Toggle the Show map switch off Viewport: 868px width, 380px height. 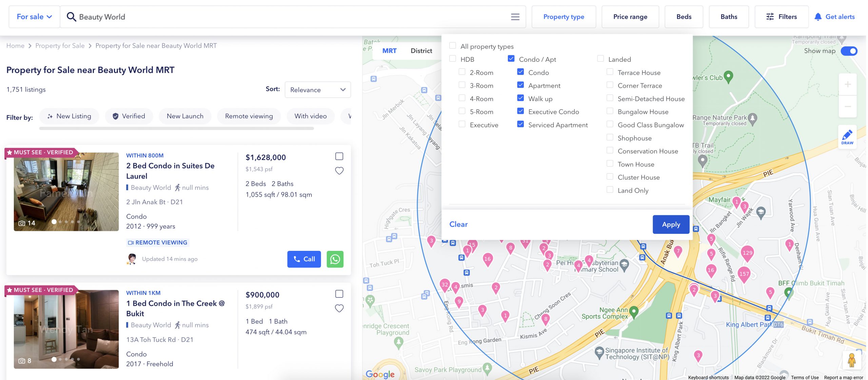[x=849, y=51]
